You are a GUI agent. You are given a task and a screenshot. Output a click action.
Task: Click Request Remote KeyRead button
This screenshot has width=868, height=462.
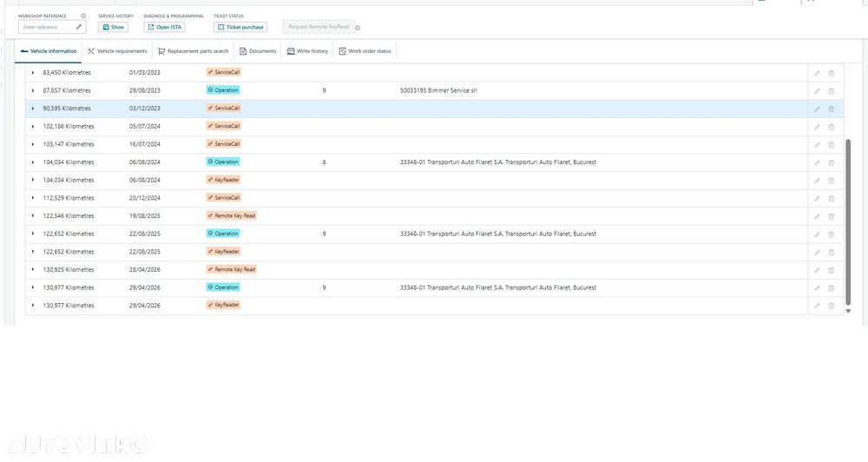(x=319, y=27)
